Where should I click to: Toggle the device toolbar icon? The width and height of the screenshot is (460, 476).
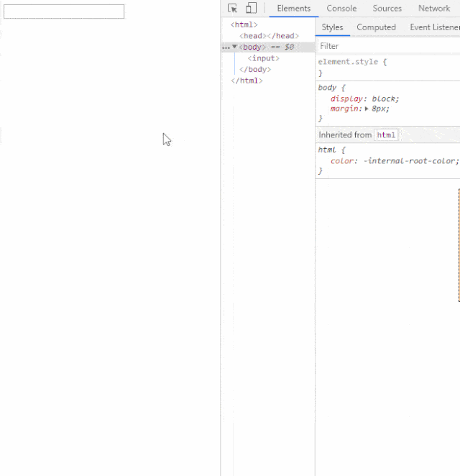(x=251, y=8)
